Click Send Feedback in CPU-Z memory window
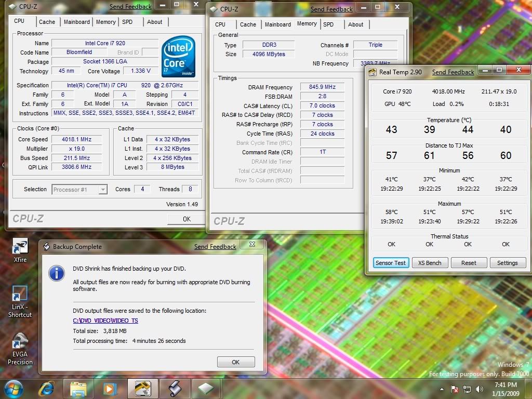 [331, 9]
